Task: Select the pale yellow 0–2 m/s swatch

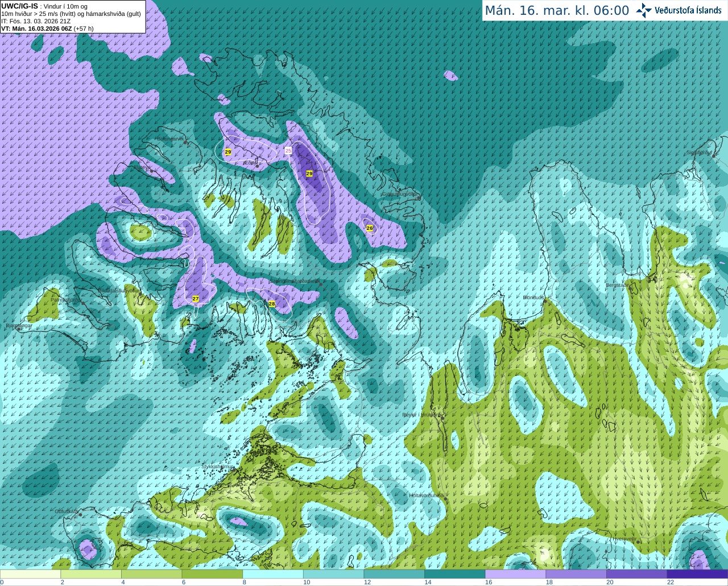Action: tap(31, 574)
